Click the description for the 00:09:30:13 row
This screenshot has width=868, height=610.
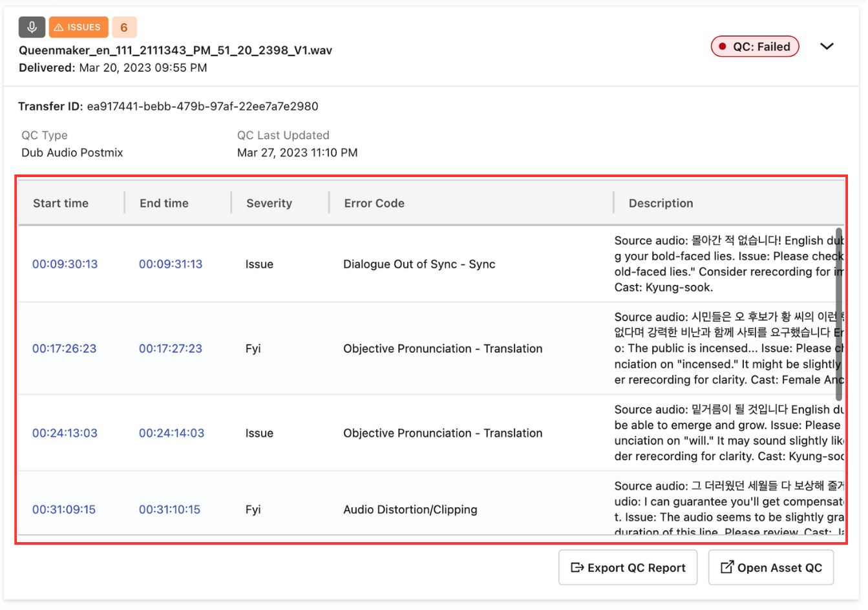[x=729, y=264]
